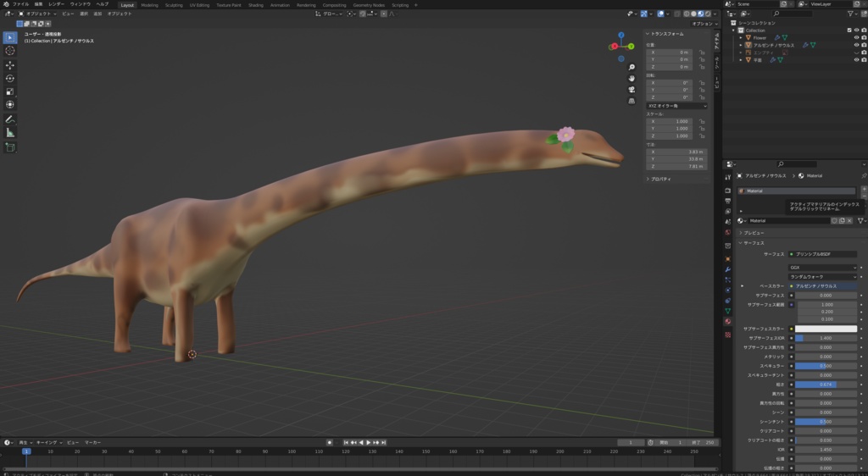
Task: Select the Select Box tool
Action: pyautogui.click(x=10, y=37)
